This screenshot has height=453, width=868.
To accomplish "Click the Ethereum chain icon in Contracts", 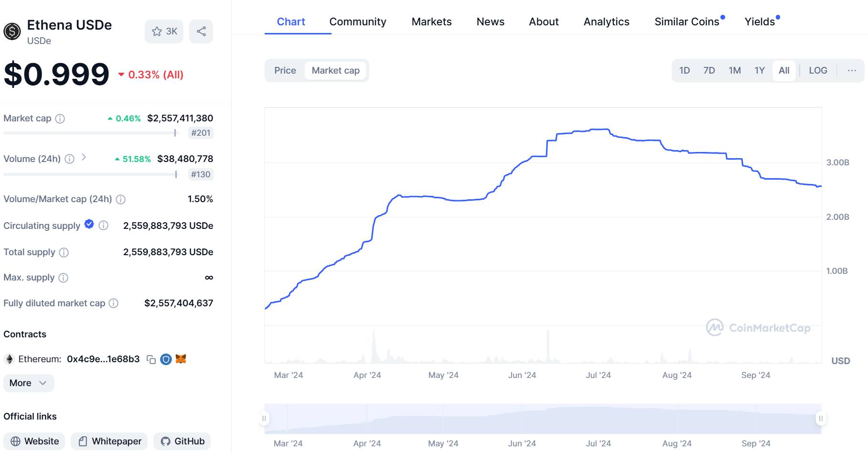I will (9, 359).
